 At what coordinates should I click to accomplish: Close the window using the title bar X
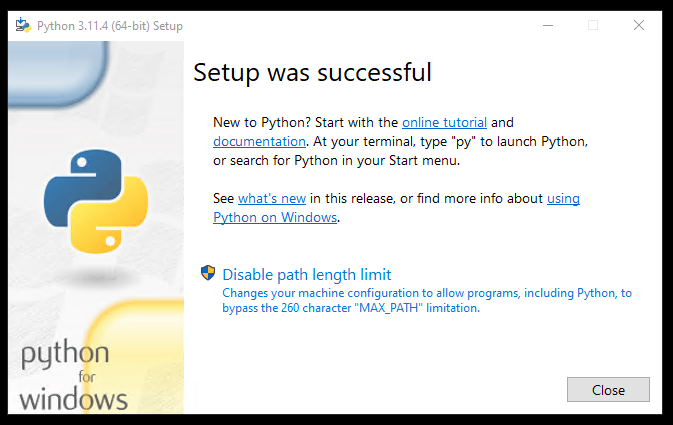pos(639,25)
